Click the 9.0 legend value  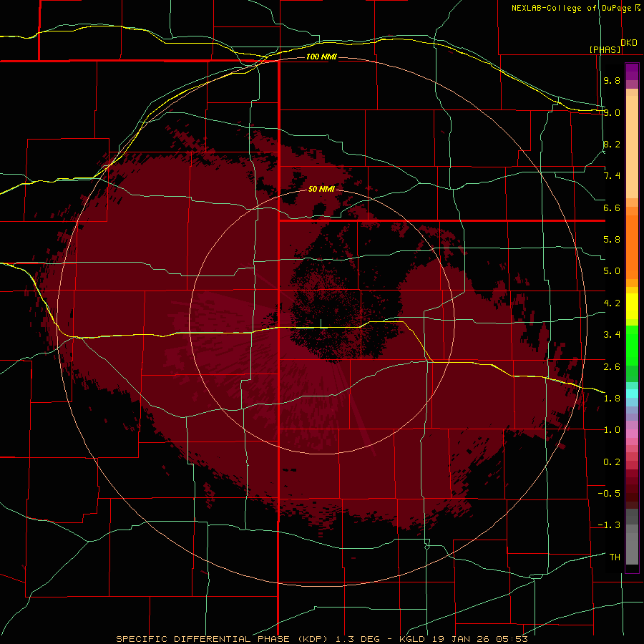612,112
